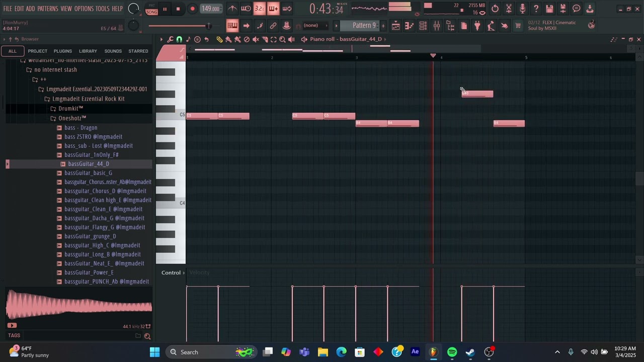This screenshot has height=362, width=644.
Task: Open the OPTIONS menu
Action: point(84,9)
